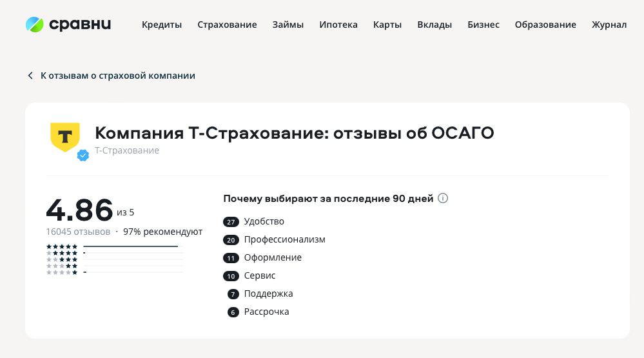Click the blue verified checkmark badge
Image resolution: width=644 pixels, height=358 pixels.
point(83,155)
